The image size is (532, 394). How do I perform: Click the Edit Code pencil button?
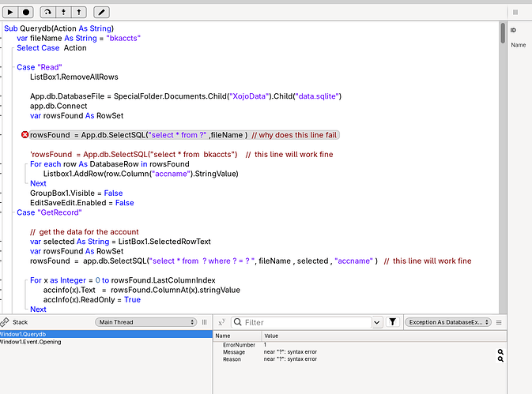coord(101,13)
